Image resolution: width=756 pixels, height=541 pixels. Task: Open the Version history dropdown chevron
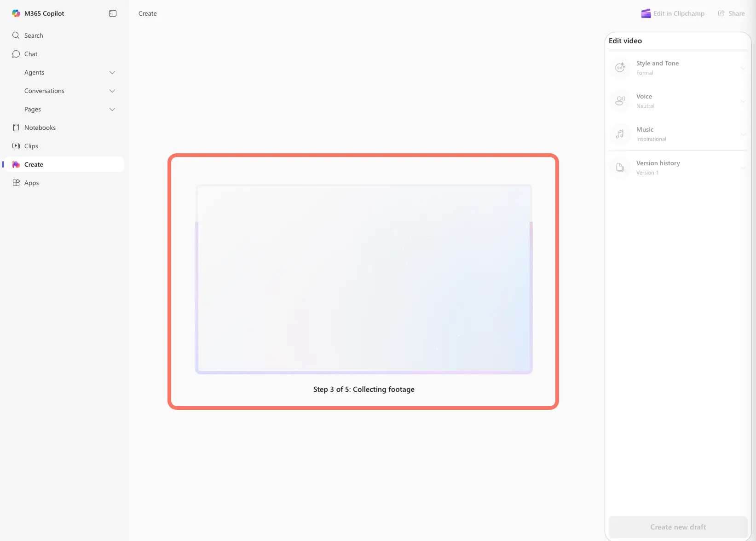(x=743, y=168)
